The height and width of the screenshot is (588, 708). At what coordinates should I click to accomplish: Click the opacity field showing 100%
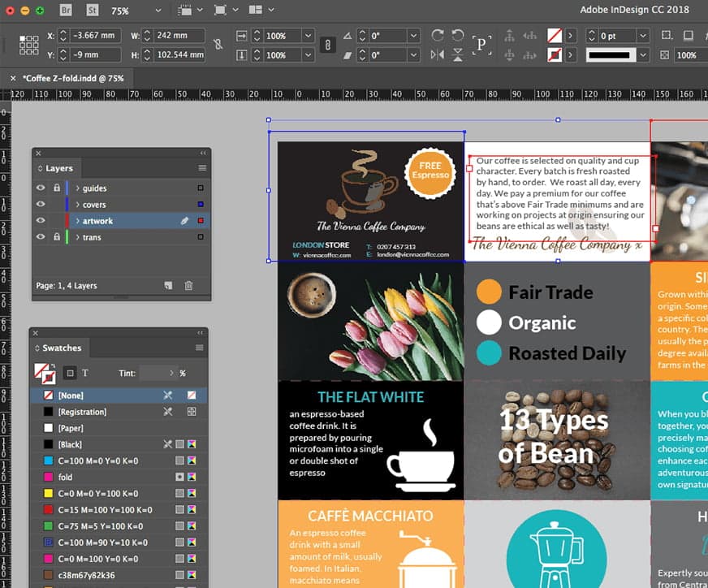click(x=690, y=55)
